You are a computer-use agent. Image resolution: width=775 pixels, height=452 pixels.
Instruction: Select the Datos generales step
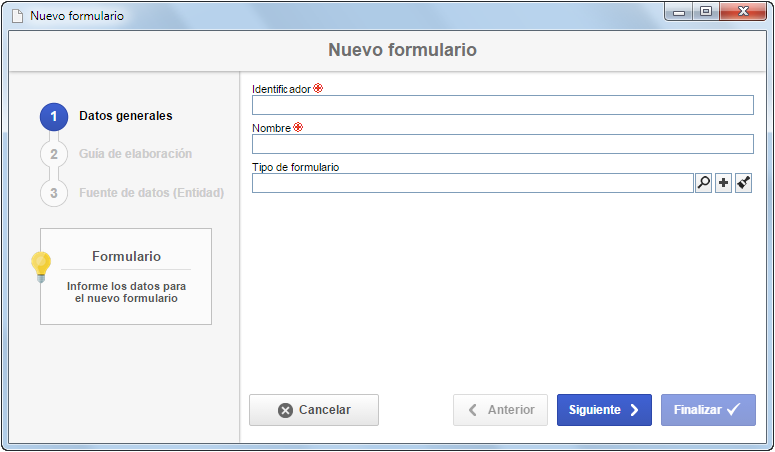click(x=126, y=116)
